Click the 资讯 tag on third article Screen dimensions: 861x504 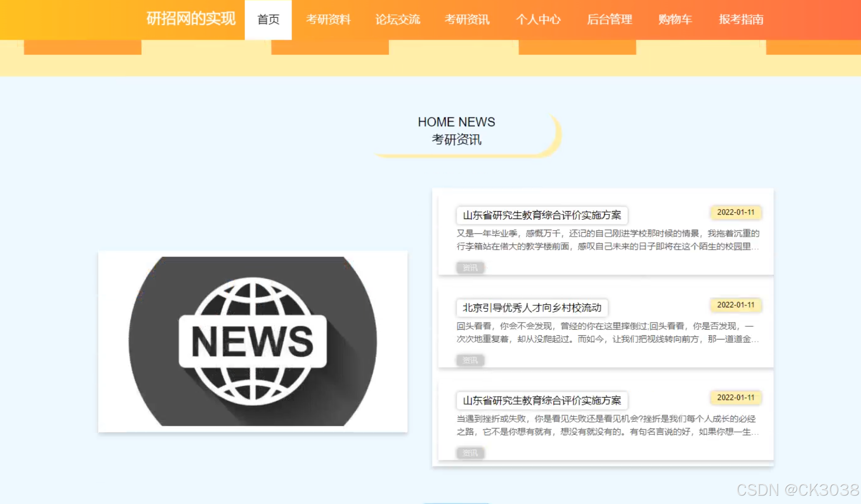point(470,453)
